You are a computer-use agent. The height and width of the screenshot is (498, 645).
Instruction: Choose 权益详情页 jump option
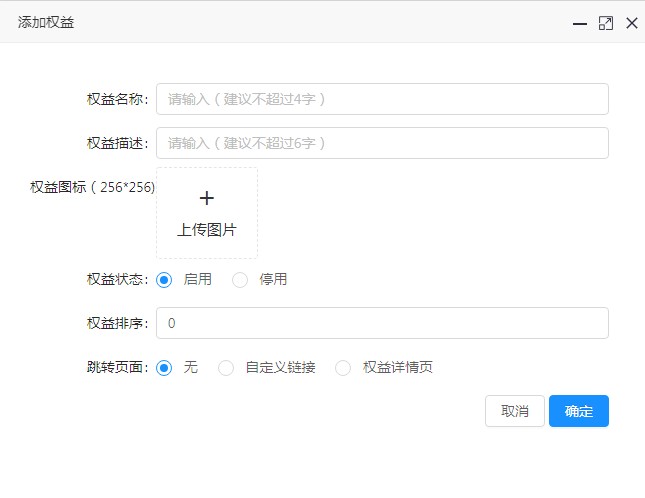click(x=343, y=368)
